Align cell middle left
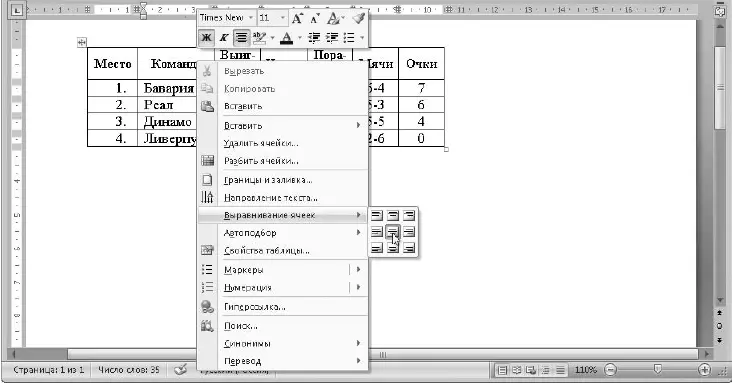The width and height of the screenshot is (732, 383). click(x=377, y=232)
